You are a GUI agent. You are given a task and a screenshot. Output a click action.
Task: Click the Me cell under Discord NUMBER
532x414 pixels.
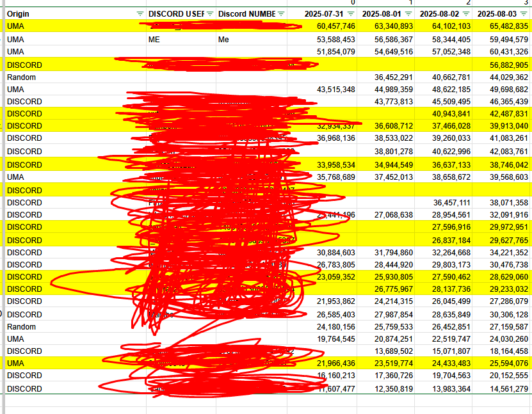[252, 39]
